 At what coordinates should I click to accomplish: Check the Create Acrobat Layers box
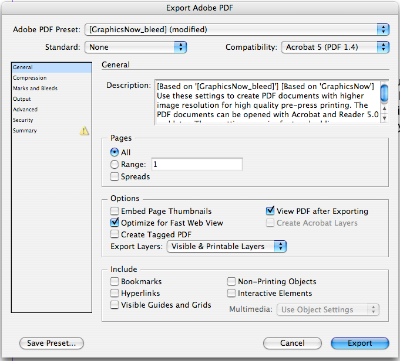(x=270, y=223)
